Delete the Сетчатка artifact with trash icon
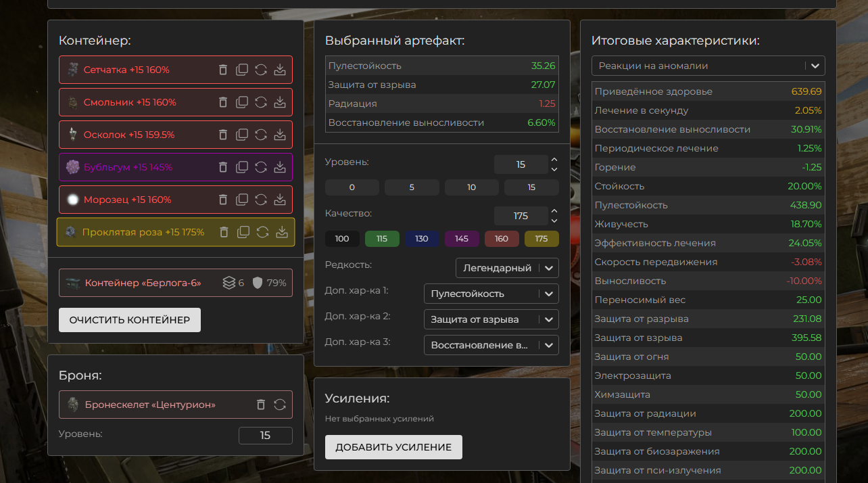 (223, 70)
